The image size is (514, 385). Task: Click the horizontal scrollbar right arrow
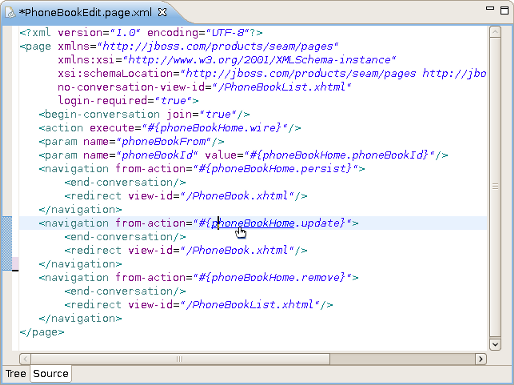tap(481, 359)
